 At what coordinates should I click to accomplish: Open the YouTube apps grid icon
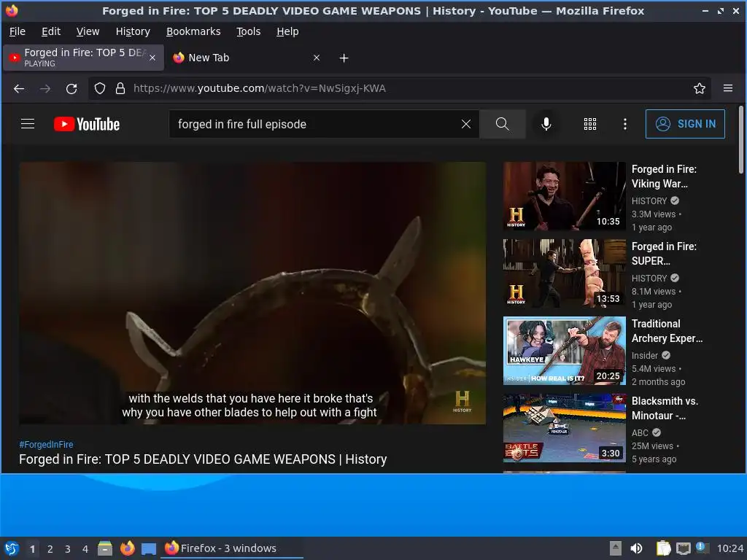click(x=589, y=124)
